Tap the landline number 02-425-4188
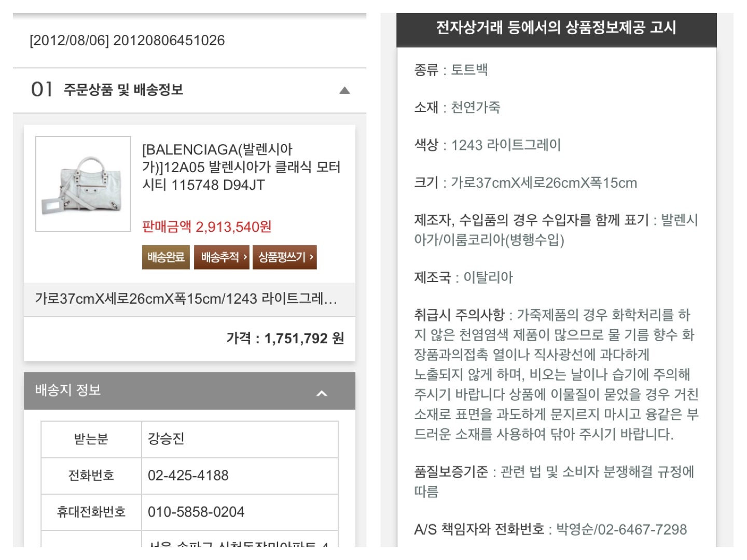Viewport: 747px width, 560px height. click(x=188, y=475)
